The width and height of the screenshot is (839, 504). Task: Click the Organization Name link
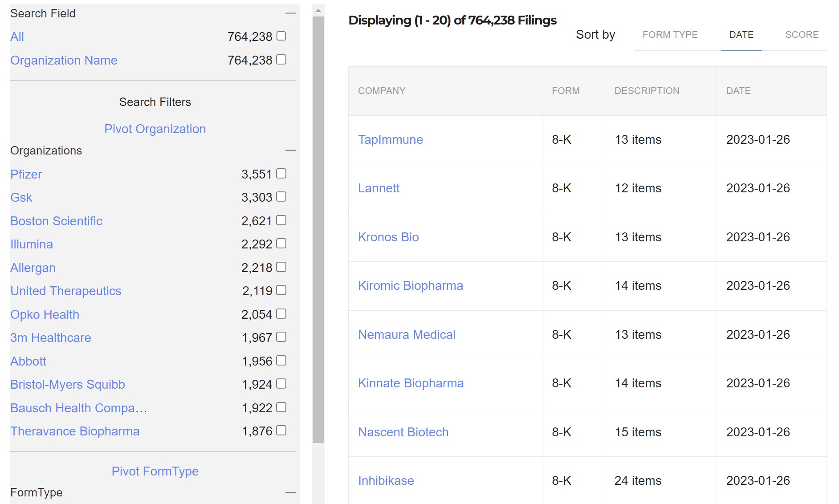coord(64,60)
